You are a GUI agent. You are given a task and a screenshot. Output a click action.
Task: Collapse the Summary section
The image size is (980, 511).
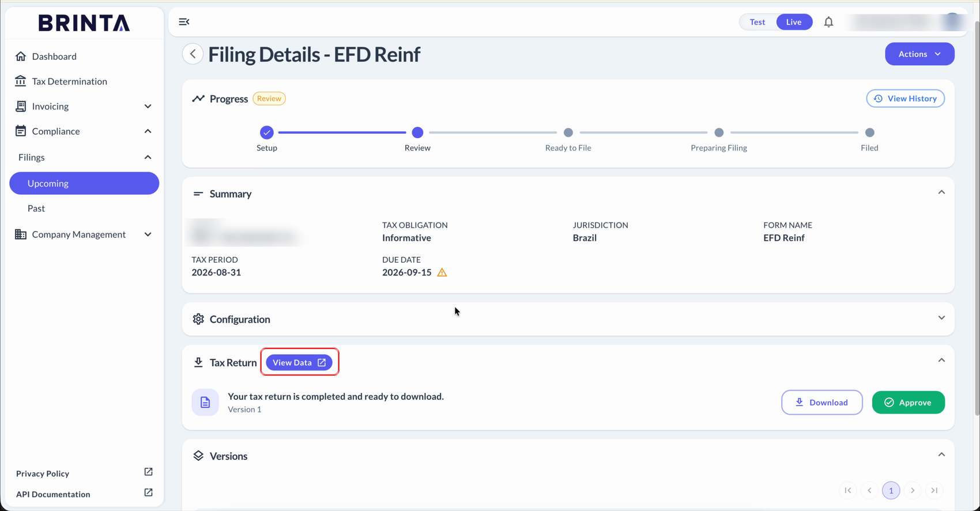(941, 192)
